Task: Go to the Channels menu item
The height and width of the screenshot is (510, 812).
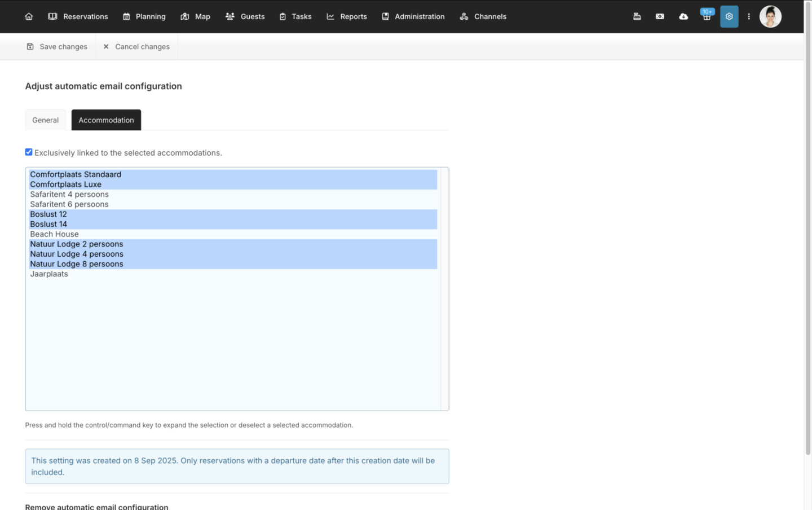Action: [x=483, y=16]
